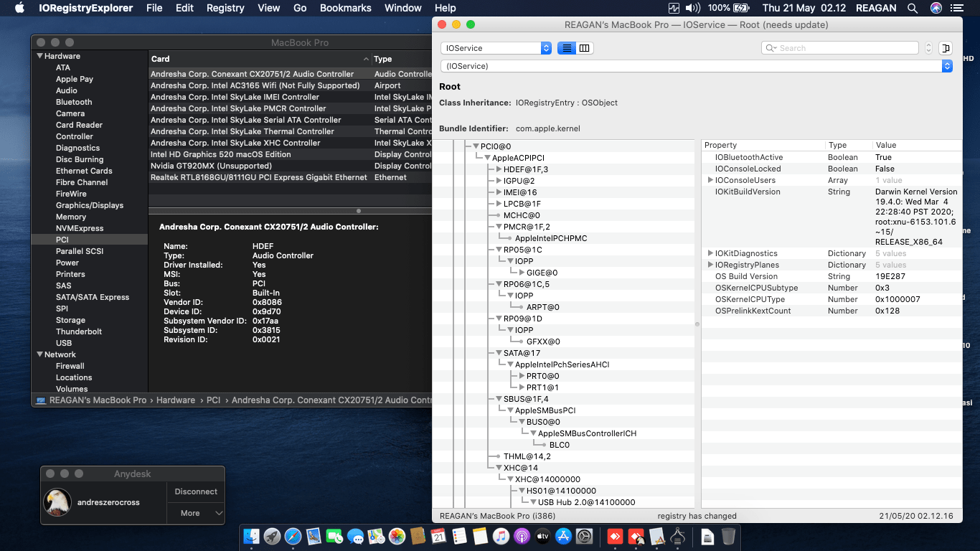Viewport: 980px width, 551px height.
Task: Open System Preferences from the Dock
Action: click(x=584, y=536)
